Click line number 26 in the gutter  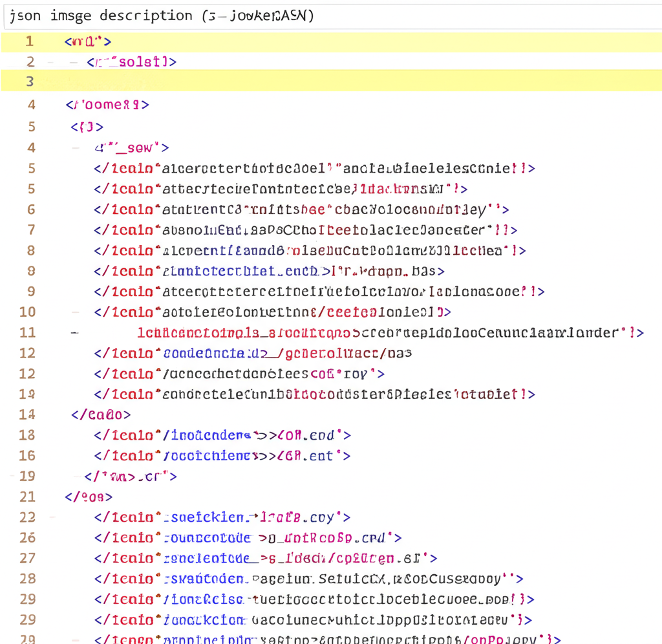(x=28, y=538)
